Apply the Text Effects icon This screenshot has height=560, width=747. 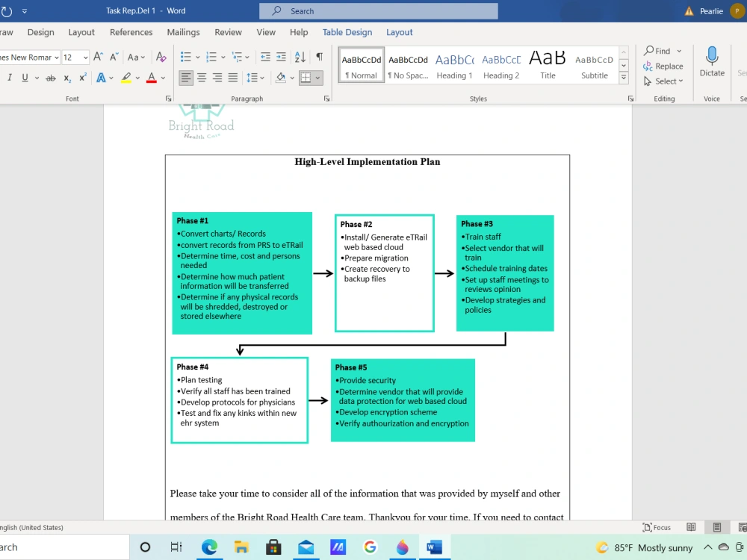(x=101, y=78)
